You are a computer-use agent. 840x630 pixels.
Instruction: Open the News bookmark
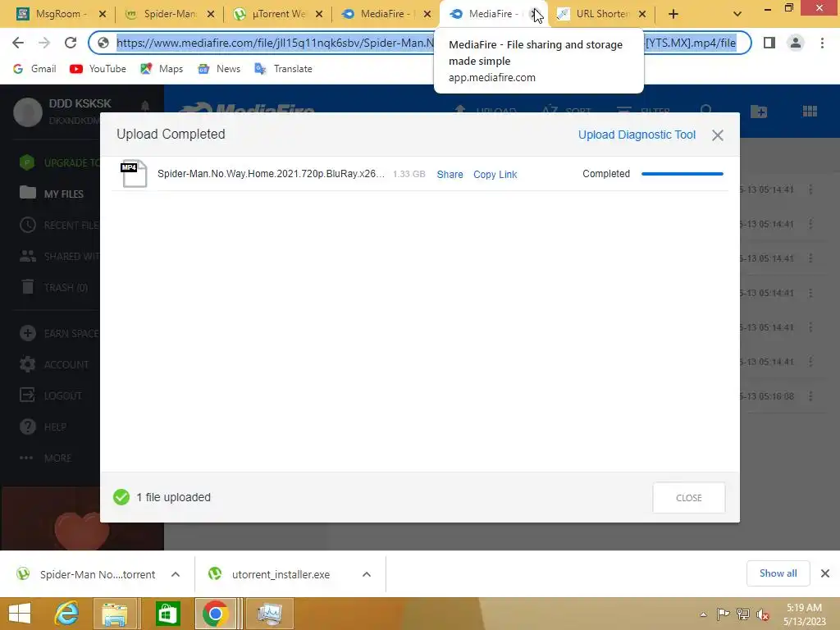pyautogui.click(x=219, y=69)
